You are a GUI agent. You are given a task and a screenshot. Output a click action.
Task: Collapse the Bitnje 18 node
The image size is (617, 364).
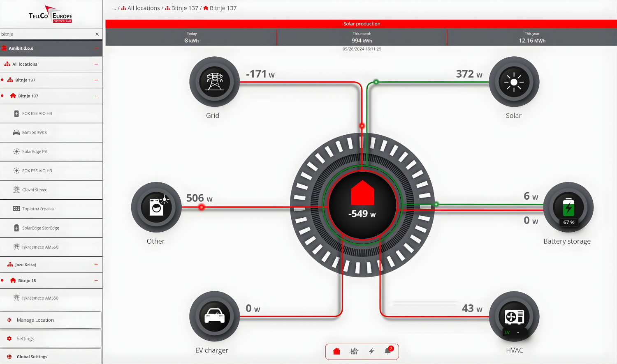[x=96, y=281]
